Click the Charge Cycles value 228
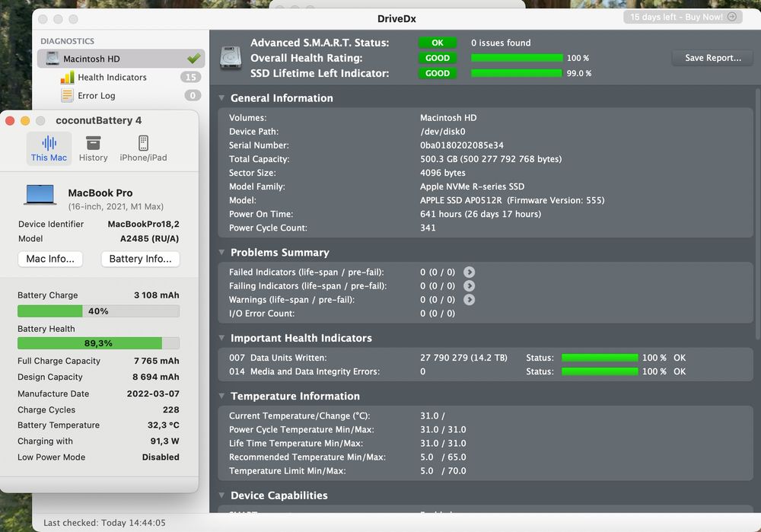 170,409
